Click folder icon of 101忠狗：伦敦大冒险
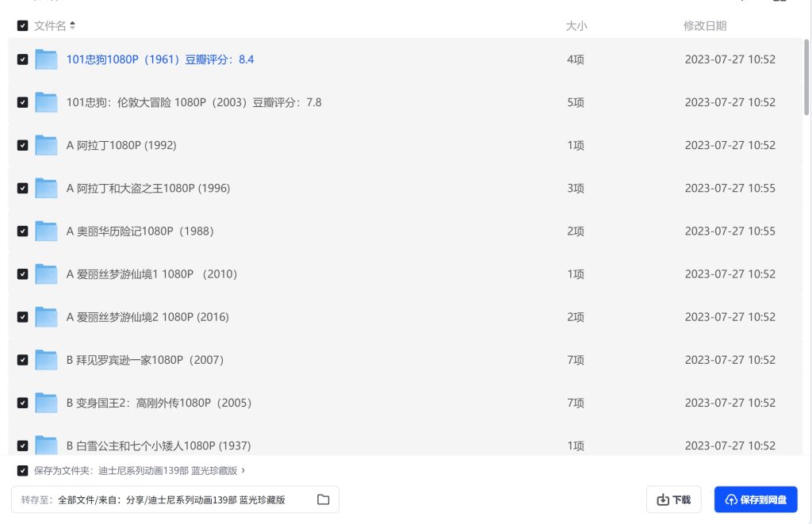The height and width of the screenshot is (524, 812). (x=46, y=102)
